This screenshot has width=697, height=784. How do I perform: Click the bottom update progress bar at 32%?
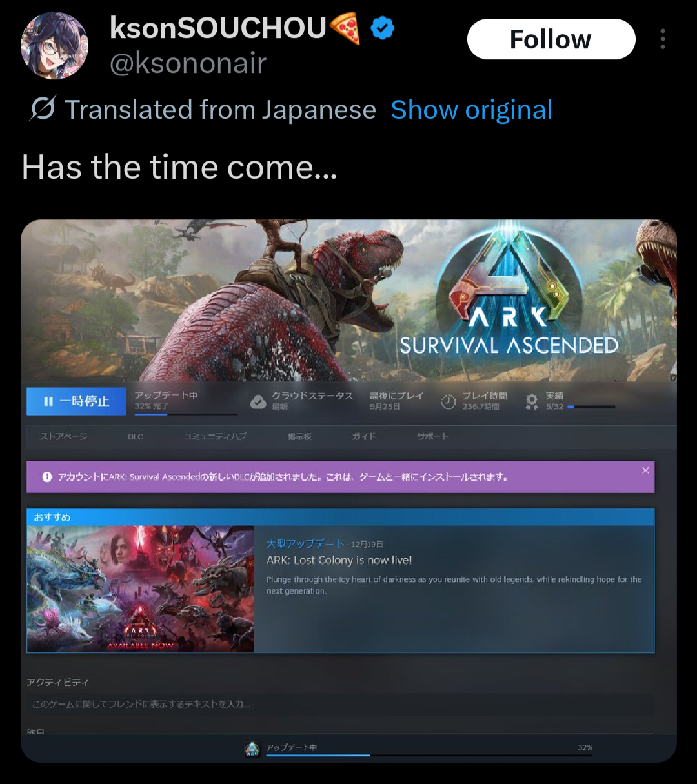[x=429, y=755]
